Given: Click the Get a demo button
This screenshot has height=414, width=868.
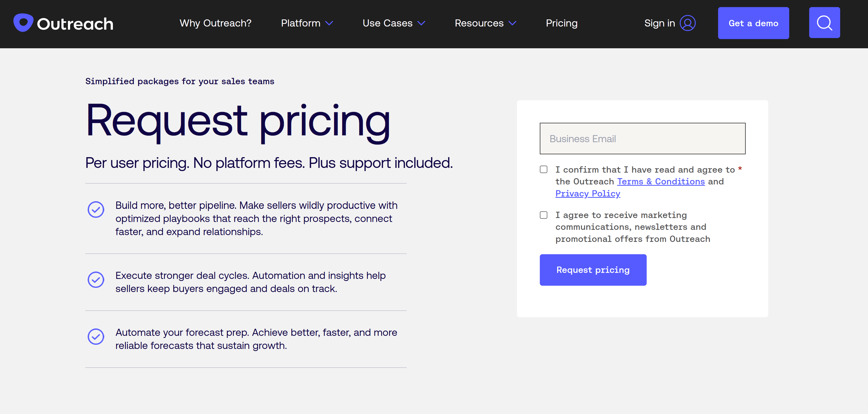Looking at the screenshot, I should pos(754,23).
